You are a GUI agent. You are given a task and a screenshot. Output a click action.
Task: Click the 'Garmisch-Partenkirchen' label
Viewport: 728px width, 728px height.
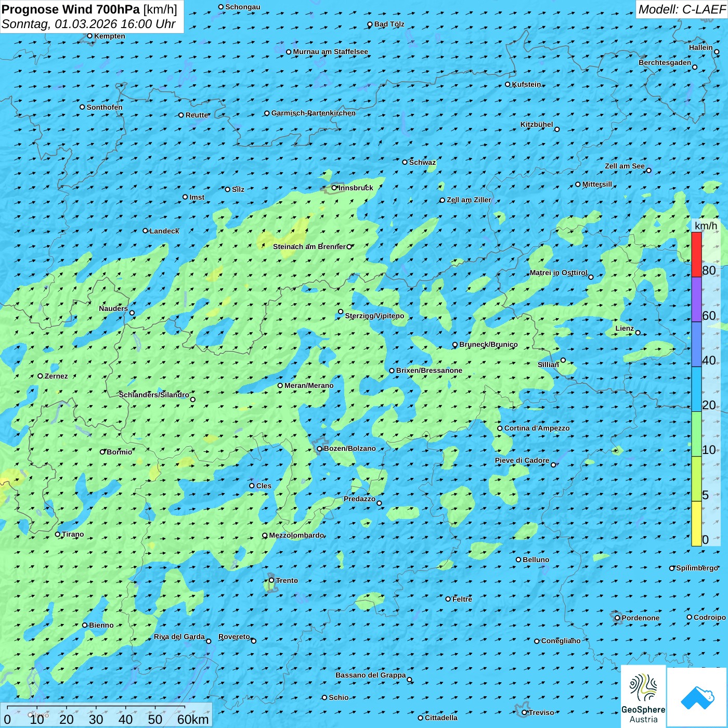click(x=314, y=113)
